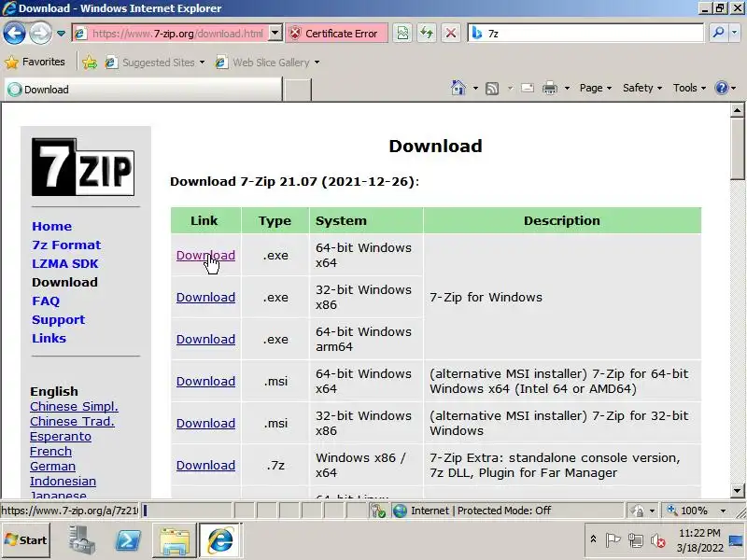Viewport: 747px width, 560px height.
Task: Open the Home link in sidebar
Action: (52, 226)
